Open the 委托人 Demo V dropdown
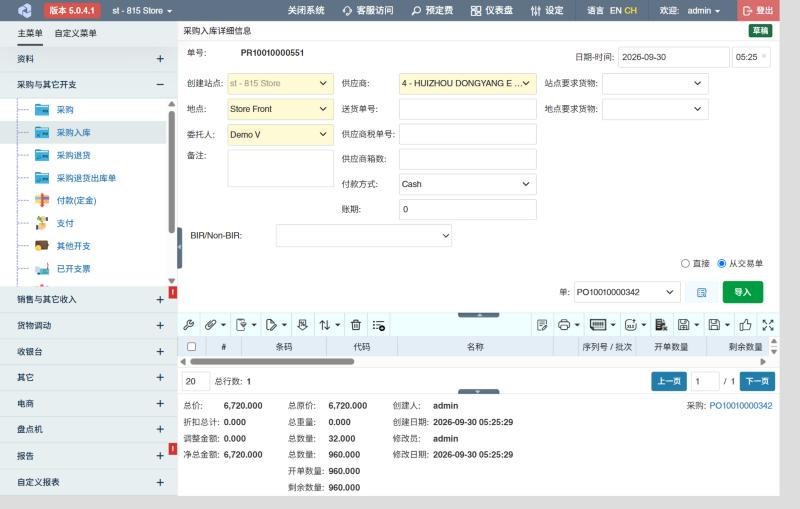Viewport: 800px width, 509px height. coord(281,135)
